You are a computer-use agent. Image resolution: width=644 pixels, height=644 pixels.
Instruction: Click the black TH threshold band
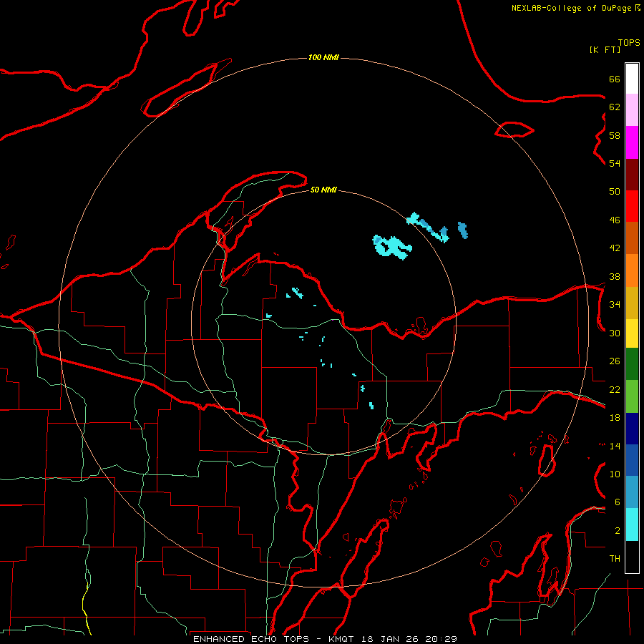[632, 557]
